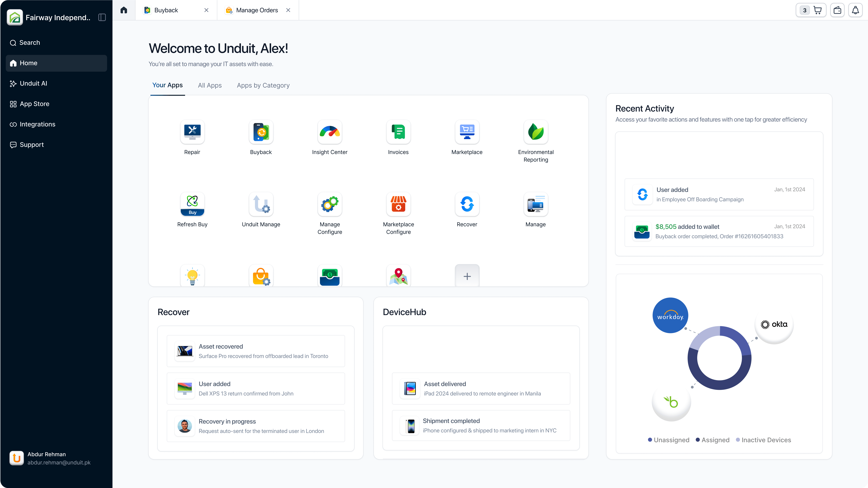Open the wallet icon in top bar
This screenshot has width=868, height=488.
pos(837,10)
